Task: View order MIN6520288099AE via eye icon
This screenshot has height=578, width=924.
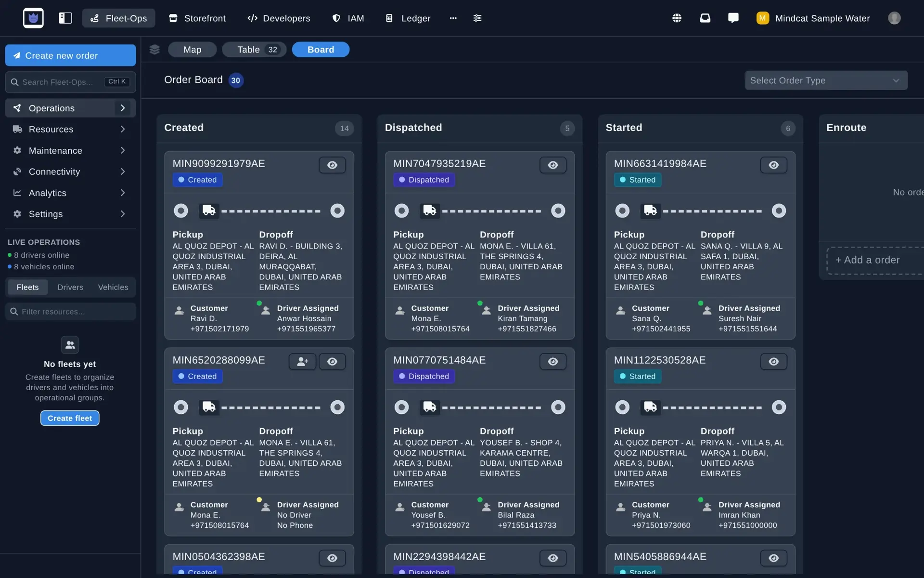Action: (x=332, y=362)
